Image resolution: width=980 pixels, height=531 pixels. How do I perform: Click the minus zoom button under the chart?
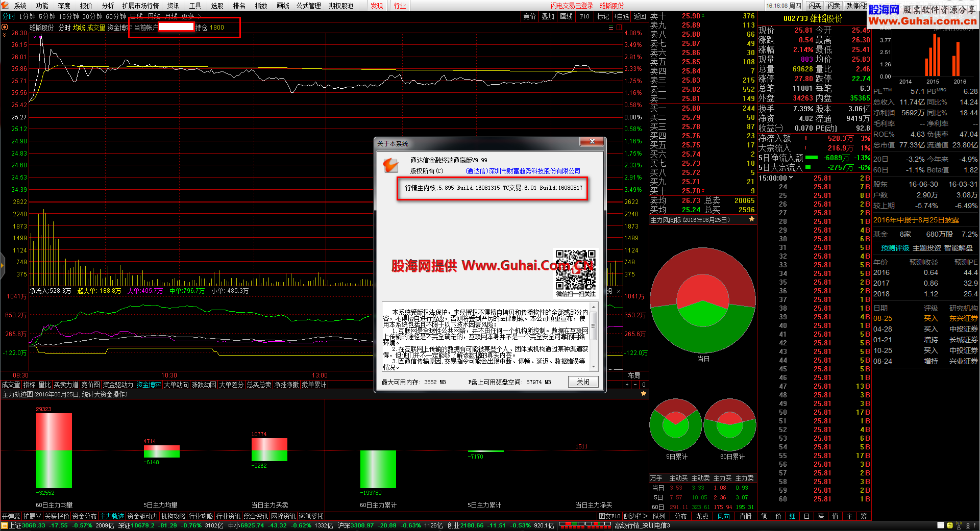(x=635, y=385)
